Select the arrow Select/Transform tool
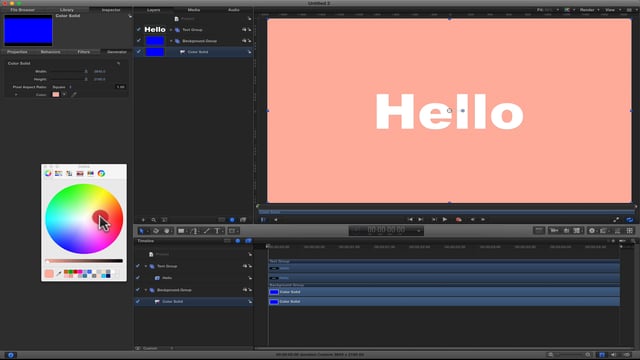 click(x=142, y=231)
